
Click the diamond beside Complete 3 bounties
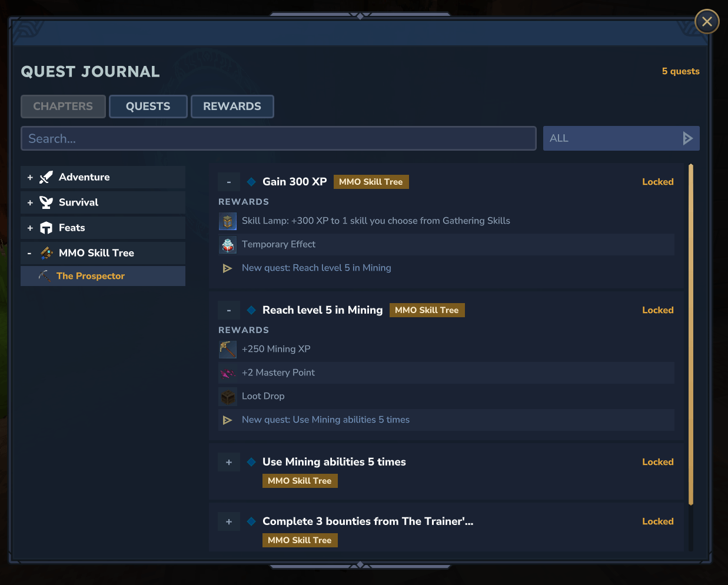tap(251, 521)
